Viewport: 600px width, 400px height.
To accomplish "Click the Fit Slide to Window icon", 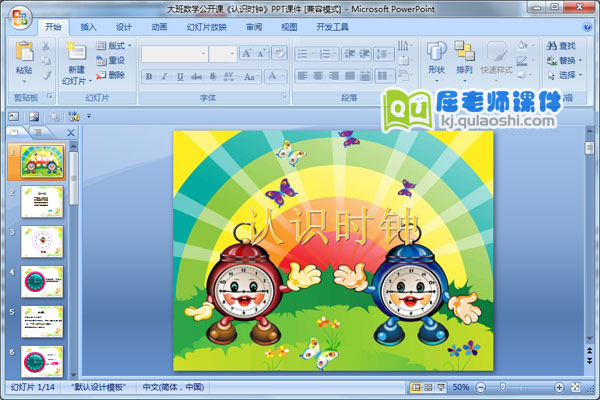I will click(576, 387).
